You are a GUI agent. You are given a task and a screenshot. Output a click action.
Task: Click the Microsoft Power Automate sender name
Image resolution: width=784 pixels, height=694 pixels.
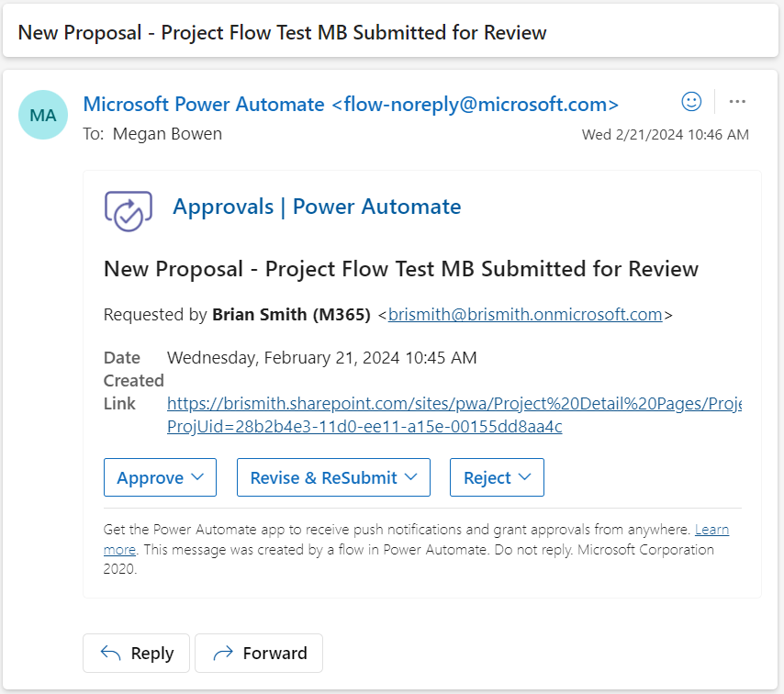click(x=351, y=104)
